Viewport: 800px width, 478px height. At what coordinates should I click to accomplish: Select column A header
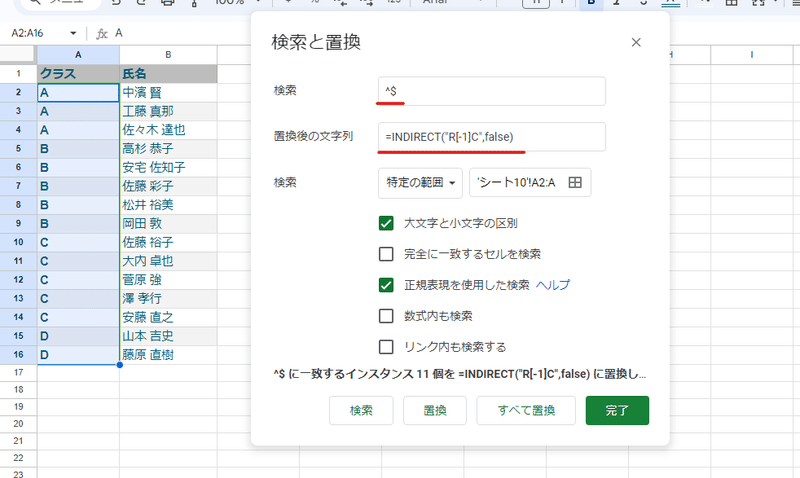[x=78, y=55]
